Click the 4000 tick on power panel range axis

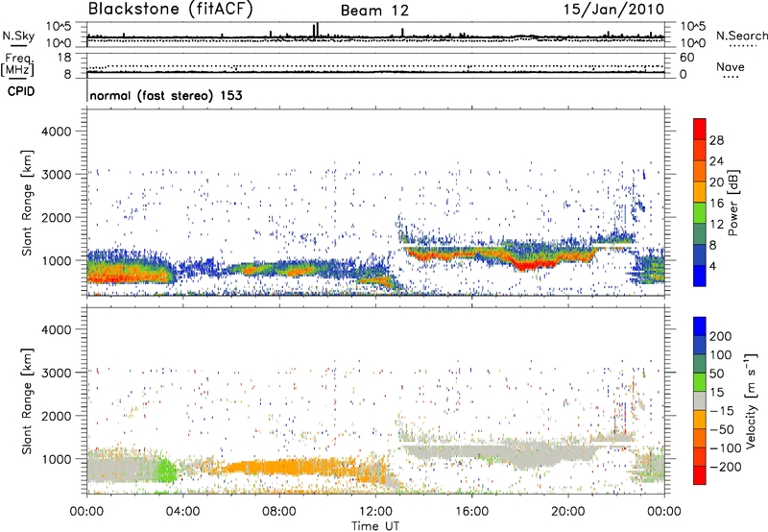57,132
